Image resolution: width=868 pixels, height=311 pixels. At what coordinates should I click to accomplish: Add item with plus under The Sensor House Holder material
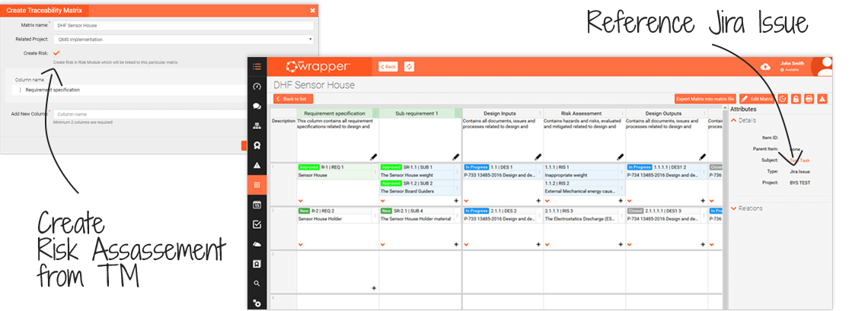(456, 244)
